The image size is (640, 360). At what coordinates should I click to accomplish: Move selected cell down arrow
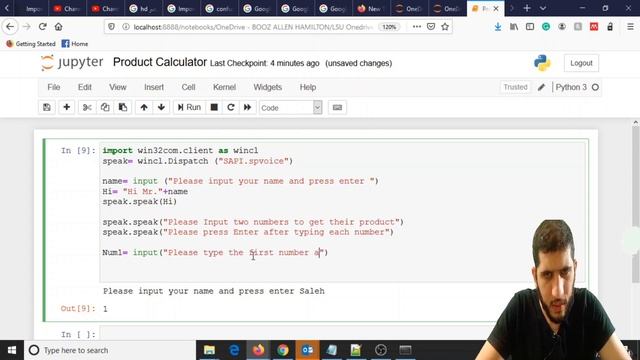click(x=161, y=107)
